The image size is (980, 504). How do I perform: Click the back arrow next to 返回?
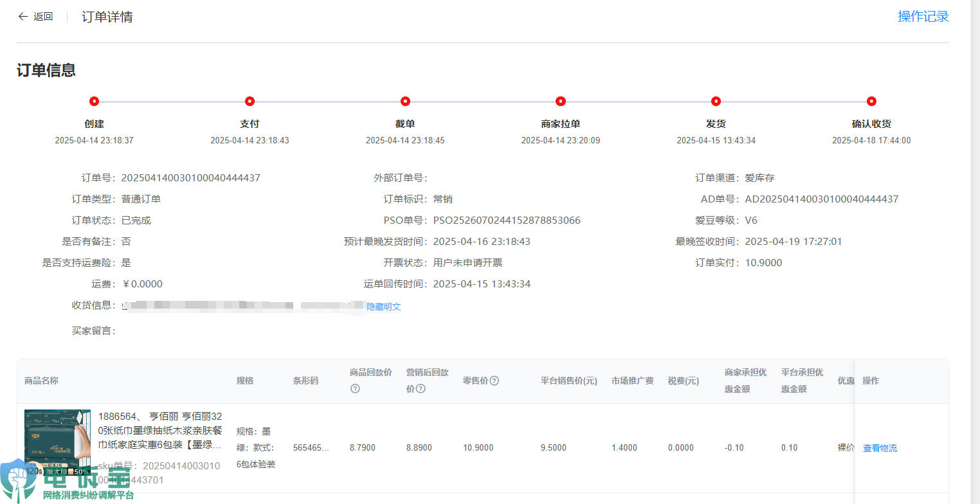click(23, 17)
